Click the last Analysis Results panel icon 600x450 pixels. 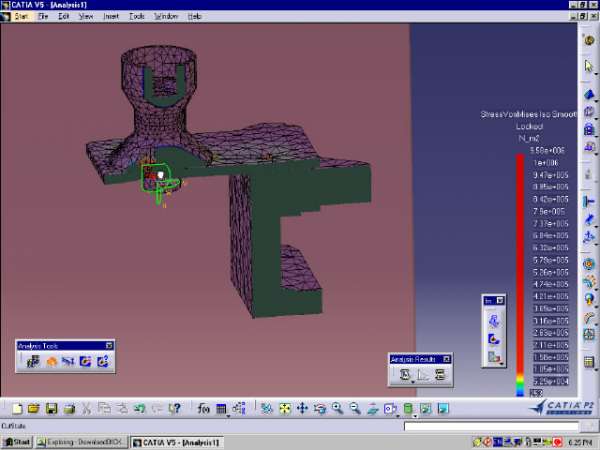[x=440, y=375]
